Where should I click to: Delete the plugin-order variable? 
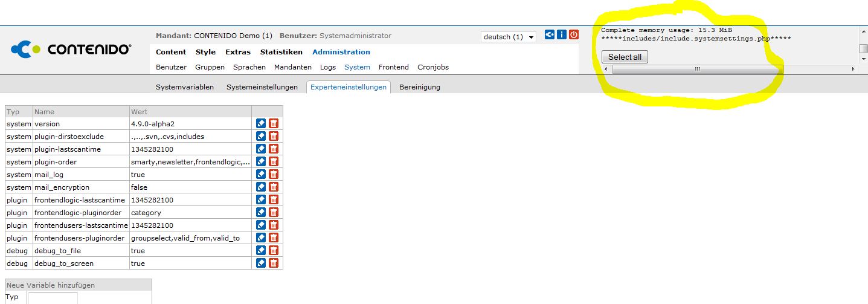(274, 161)
